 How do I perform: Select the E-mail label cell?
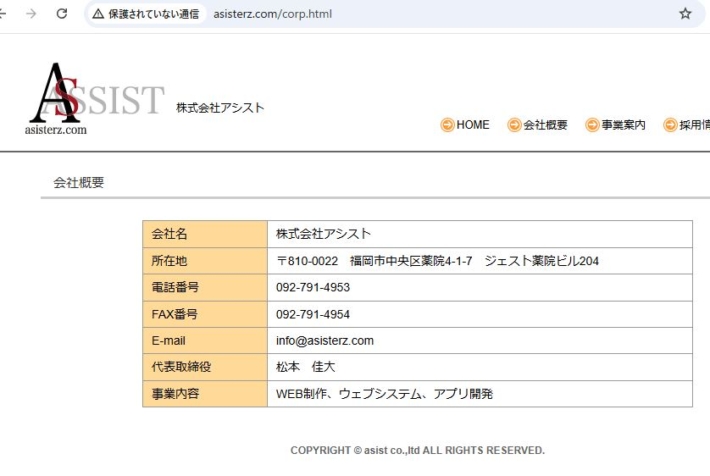point(205,341)
